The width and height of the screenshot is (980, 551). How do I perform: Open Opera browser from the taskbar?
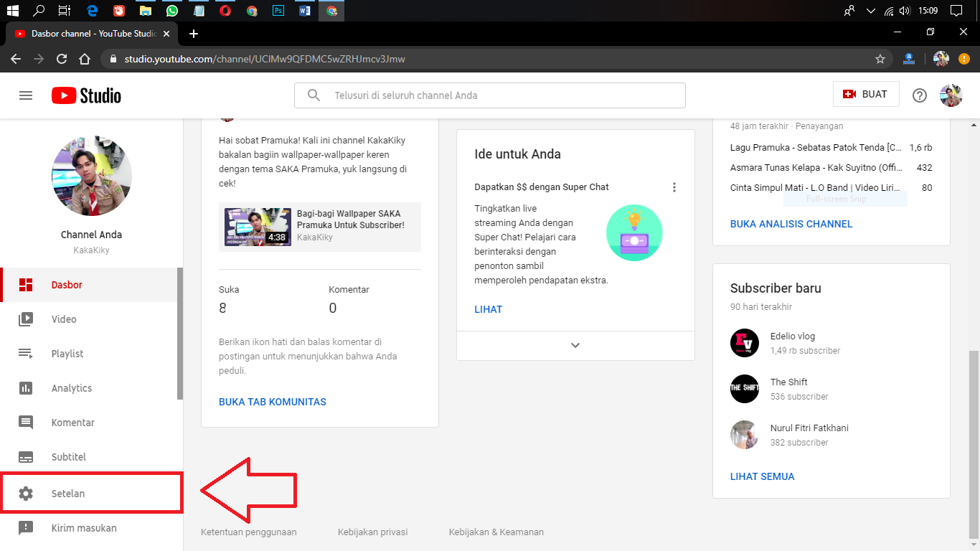[225, 11]
